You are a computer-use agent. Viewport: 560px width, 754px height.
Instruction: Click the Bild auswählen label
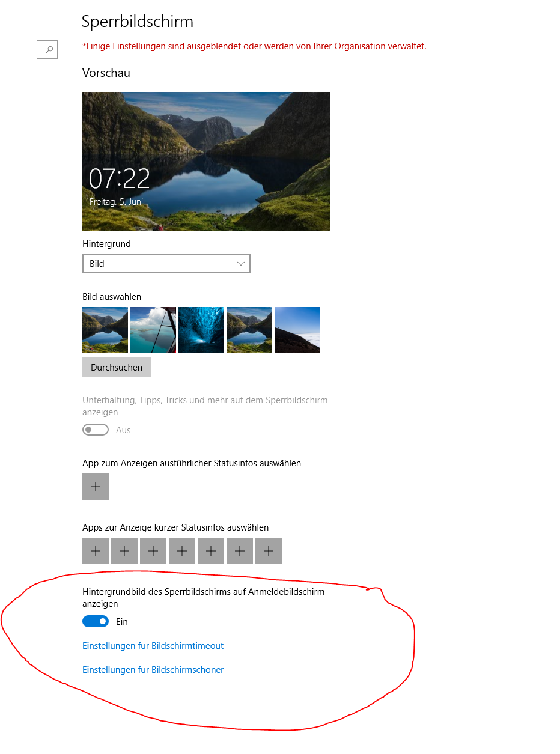point(112,297)
